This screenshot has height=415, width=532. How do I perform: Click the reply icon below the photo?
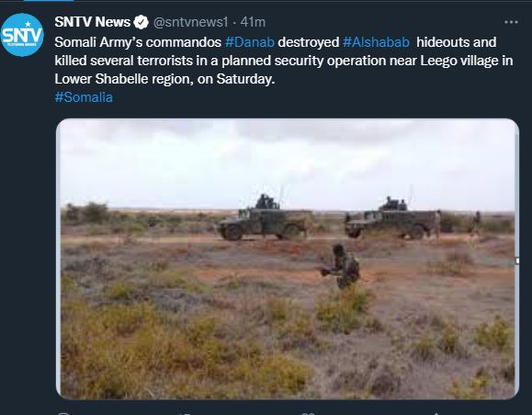click(63, 414)
